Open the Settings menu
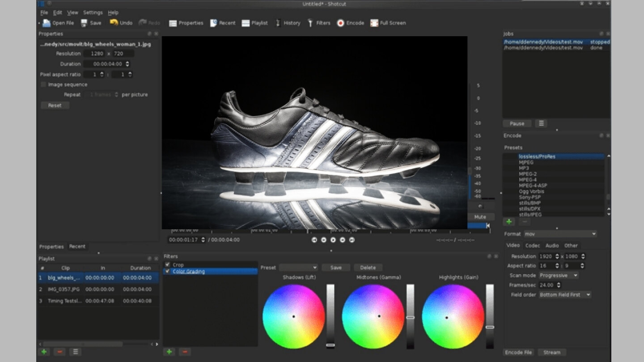 point(93,13)
